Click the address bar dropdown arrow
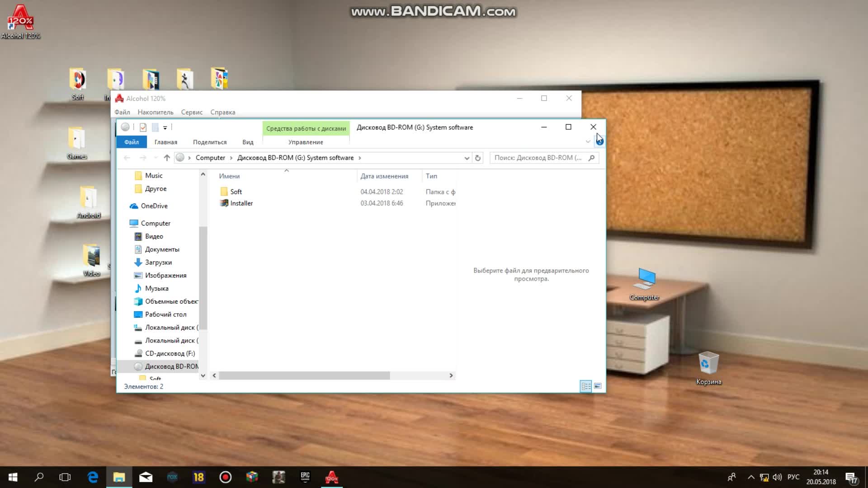 pos(467,157)
